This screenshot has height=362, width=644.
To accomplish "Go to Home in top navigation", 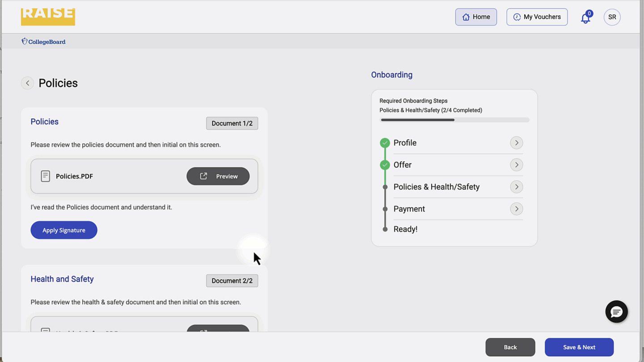I will click(476, 17).
